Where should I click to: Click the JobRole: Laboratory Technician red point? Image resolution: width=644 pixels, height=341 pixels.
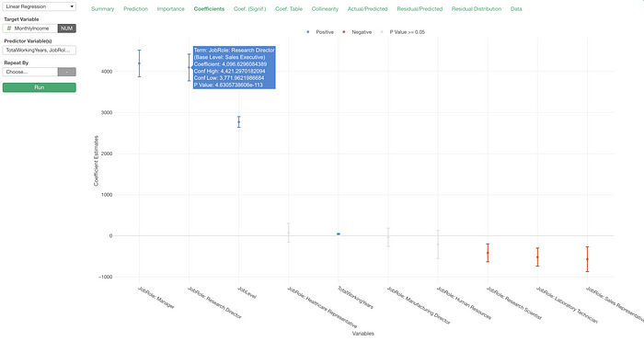537,256
